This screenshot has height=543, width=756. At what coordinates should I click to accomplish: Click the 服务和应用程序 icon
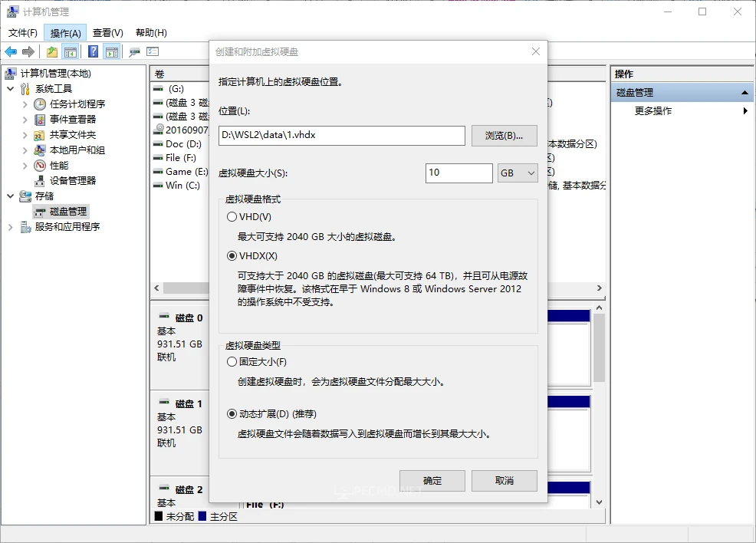(25, 227)
